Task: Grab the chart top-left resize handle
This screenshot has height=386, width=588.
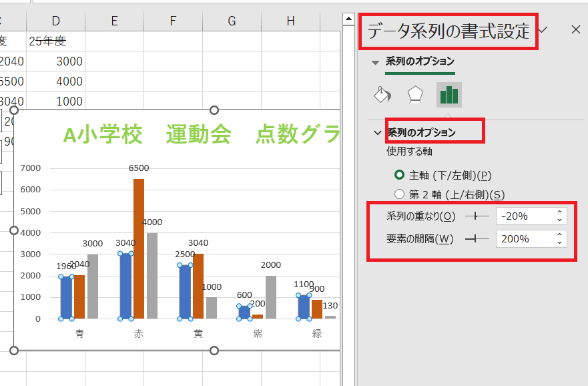Action: [14, 110]
